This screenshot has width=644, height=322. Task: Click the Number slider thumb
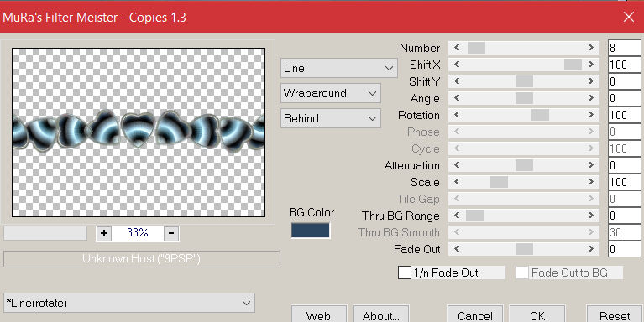click(476, 48)
